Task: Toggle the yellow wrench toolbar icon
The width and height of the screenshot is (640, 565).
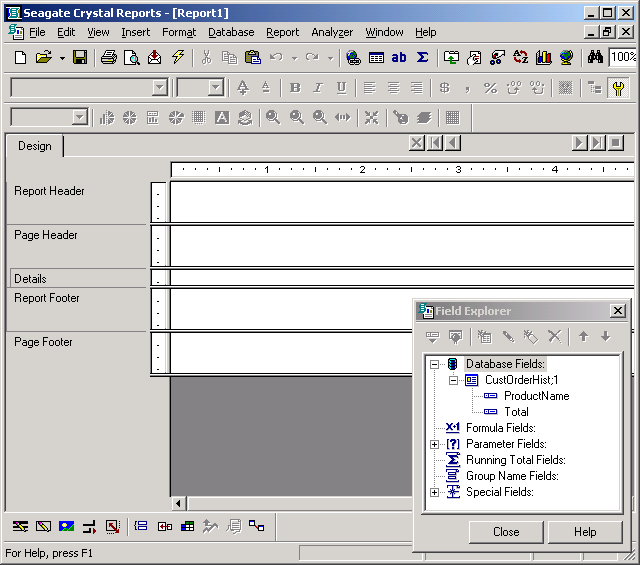Action: pos(618,88)
